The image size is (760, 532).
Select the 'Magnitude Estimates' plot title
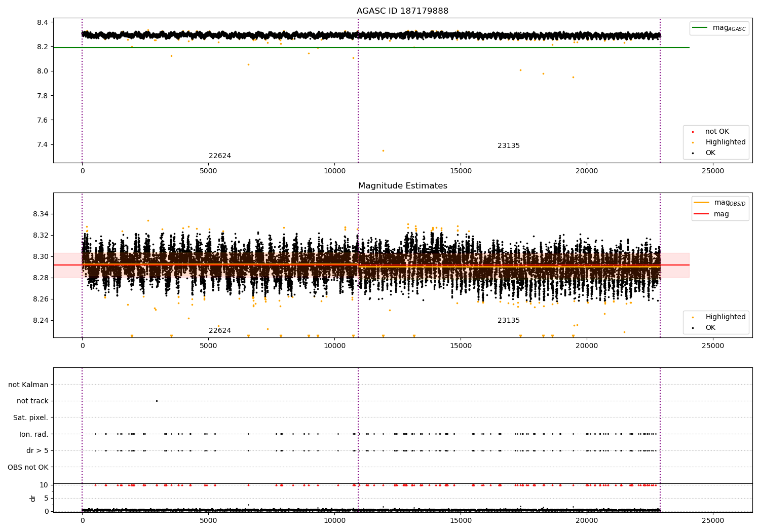tap(402, 186)
